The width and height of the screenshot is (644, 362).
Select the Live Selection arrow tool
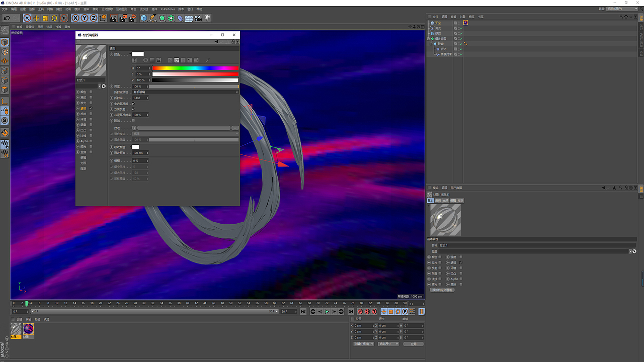[x=27, y=18]
